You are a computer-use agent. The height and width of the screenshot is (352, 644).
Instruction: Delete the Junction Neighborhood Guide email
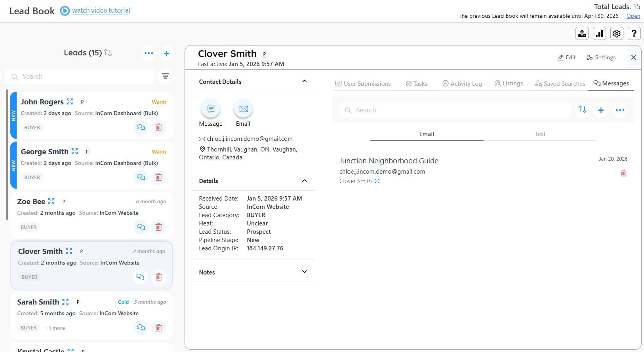click(623, 173)
